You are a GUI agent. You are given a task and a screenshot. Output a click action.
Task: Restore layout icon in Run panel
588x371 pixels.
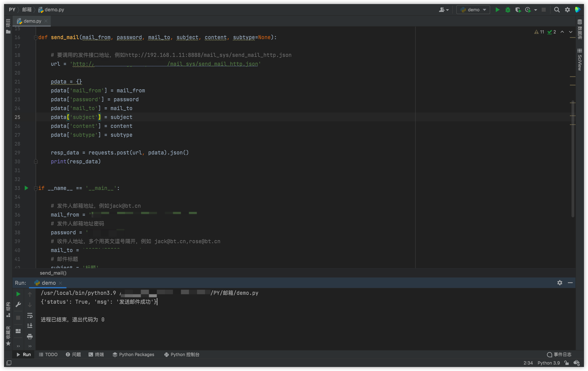pos(18,331)
